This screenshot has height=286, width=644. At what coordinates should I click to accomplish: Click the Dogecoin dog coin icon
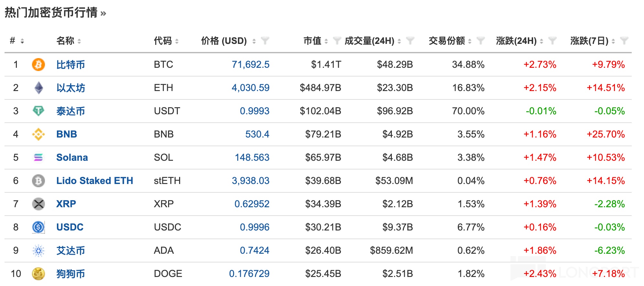point(38,274)
